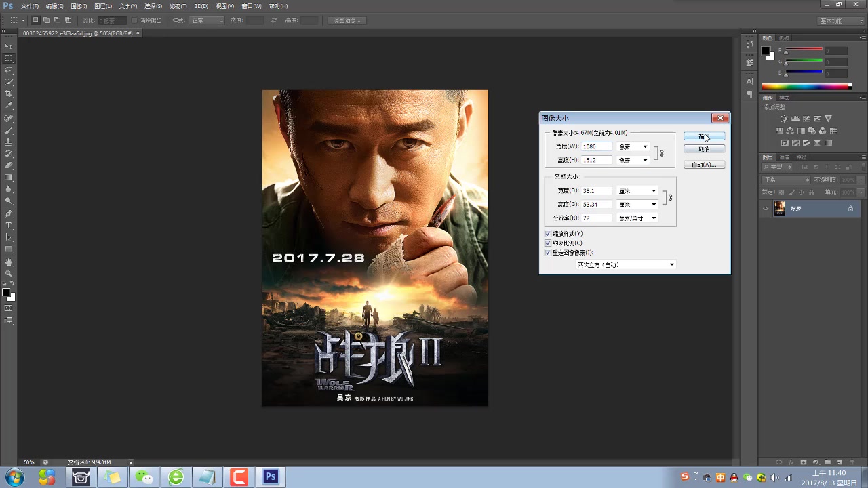Open document height unit dropdown
The height and width of the screenshot is (488, 868).
pyautogui.click(x=637, y=204)
